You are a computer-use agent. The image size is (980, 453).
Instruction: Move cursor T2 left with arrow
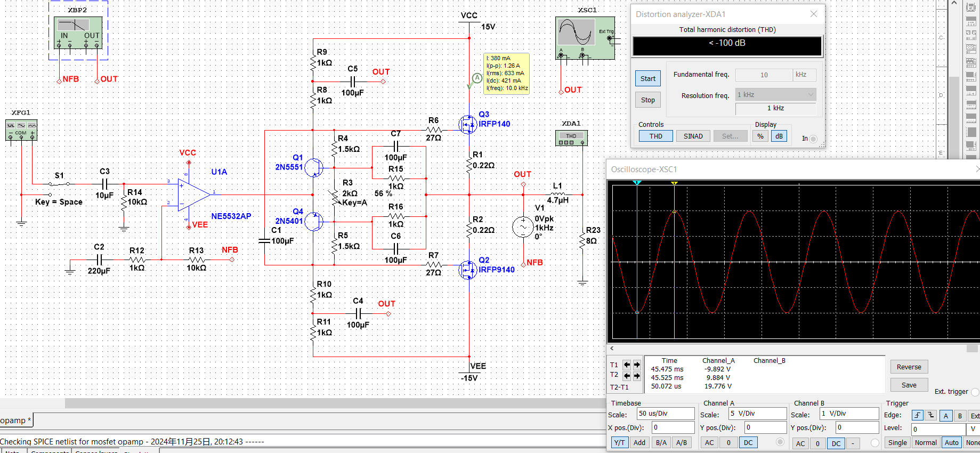point(627,376)
